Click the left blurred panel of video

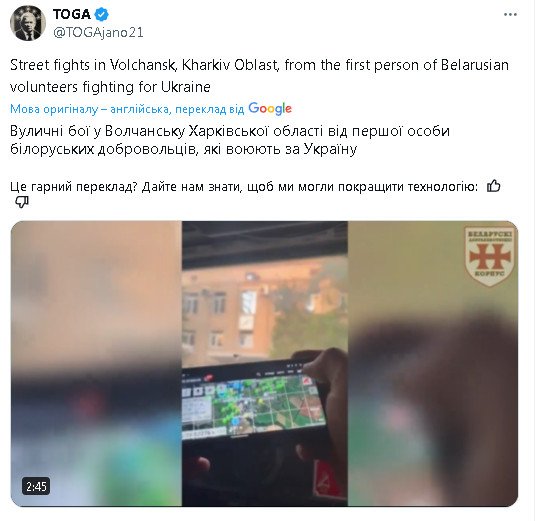click(96, 364)
